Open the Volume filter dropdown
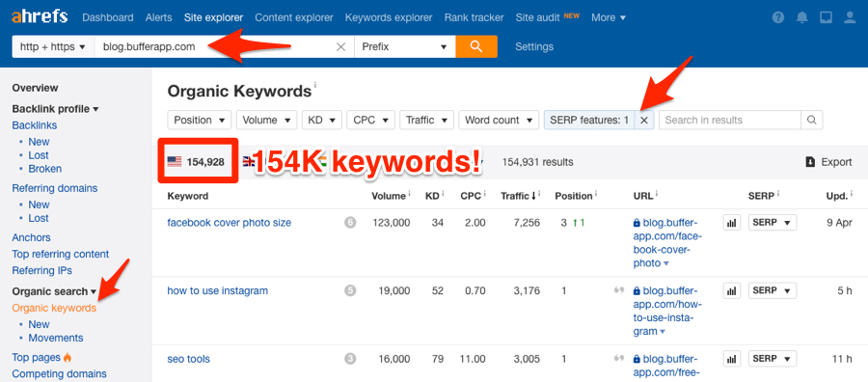This screenshot has width=868, height=382. click(x=266, y=121)
